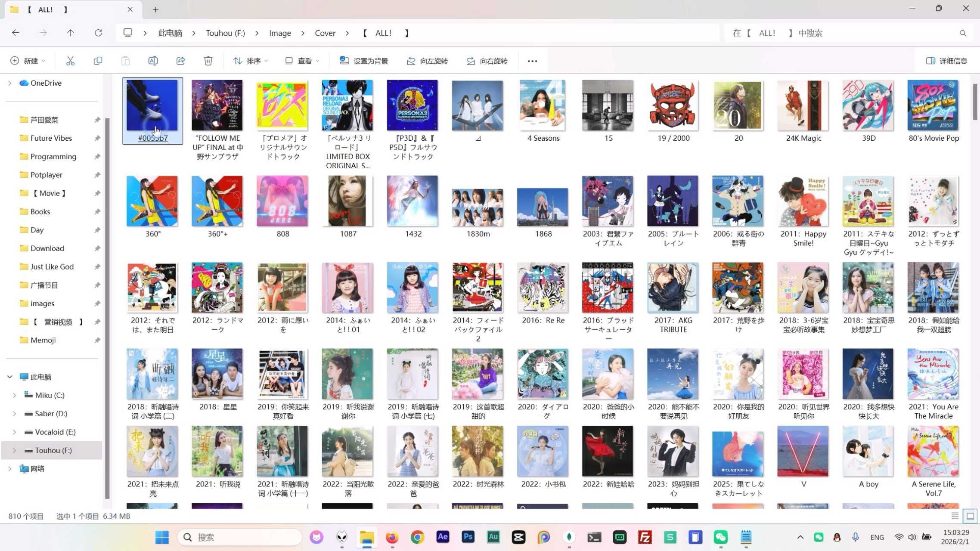
Task: Click the Share icon in toolbar
Action: (180, 61)
